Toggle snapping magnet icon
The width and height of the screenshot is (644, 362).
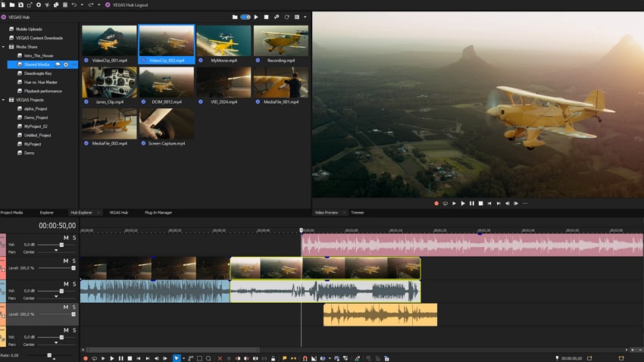pos(305,358)
